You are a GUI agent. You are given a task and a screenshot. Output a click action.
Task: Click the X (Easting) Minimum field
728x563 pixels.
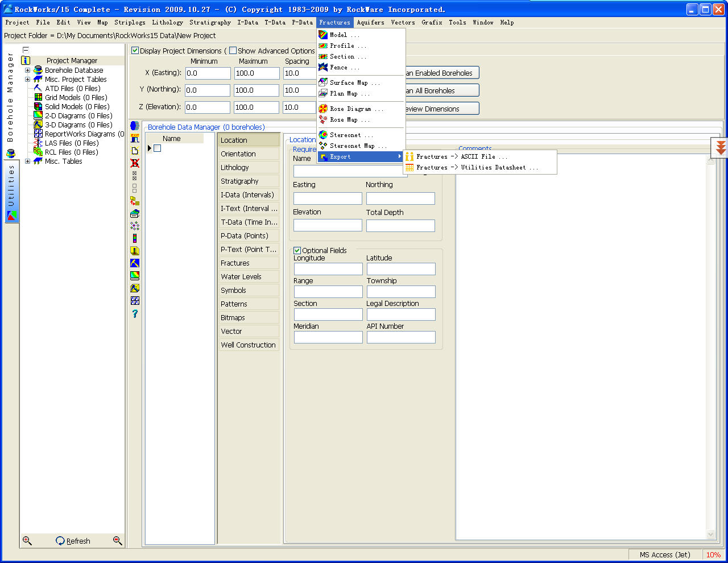click(208, 73)
